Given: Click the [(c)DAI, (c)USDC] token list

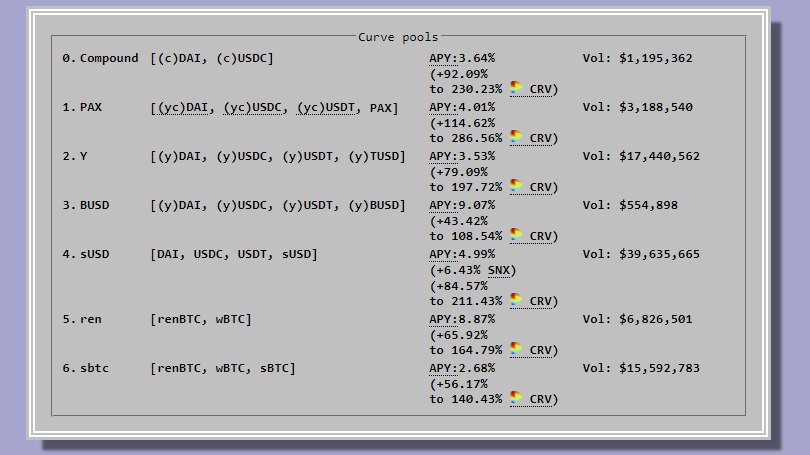Looking at the screenshot, I should pyautogui.click(x=212, y=58).
